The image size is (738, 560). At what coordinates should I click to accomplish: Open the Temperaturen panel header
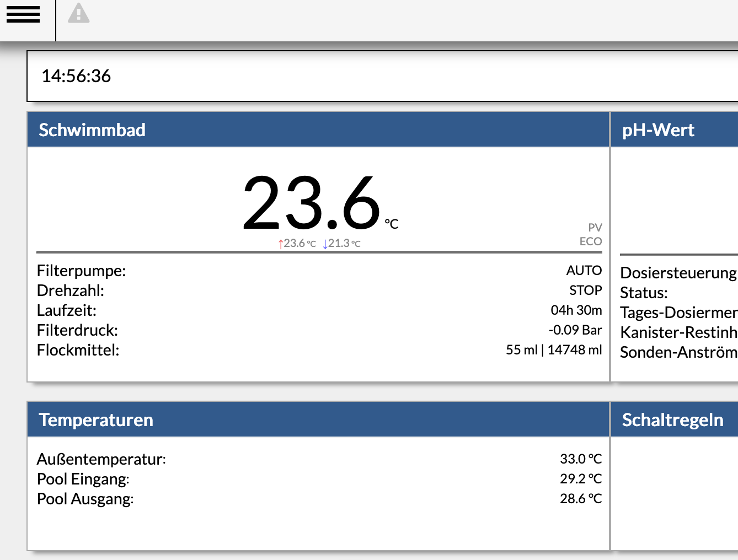point(318,419)
